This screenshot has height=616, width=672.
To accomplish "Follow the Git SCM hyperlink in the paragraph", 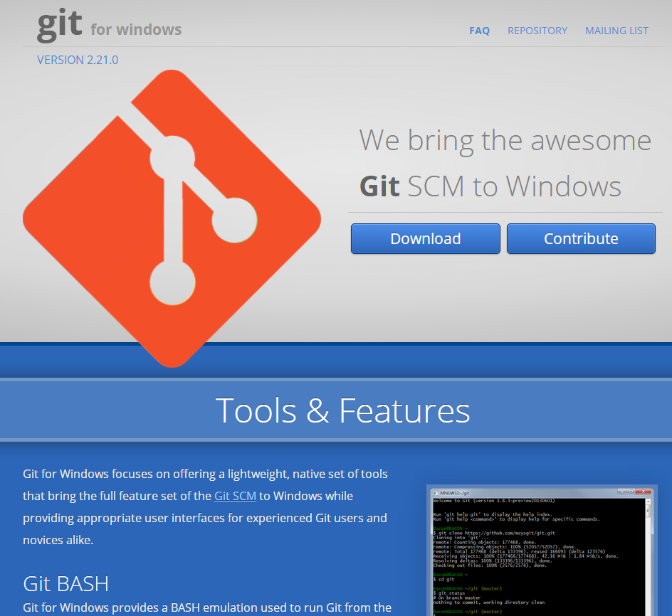I will click(235, 496).
